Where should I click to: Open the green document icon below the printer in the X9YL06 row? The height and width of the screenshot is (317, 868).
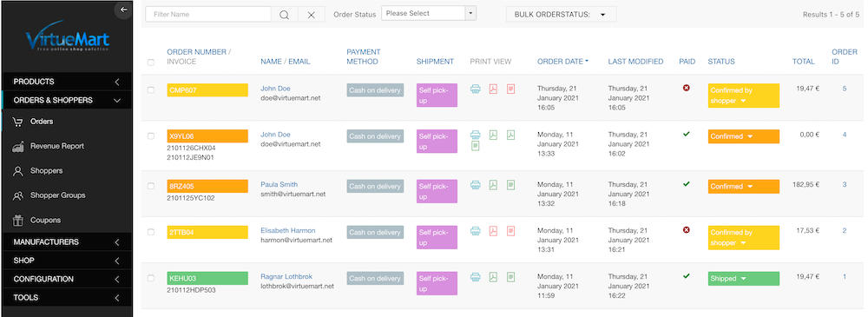pos(475,146)
